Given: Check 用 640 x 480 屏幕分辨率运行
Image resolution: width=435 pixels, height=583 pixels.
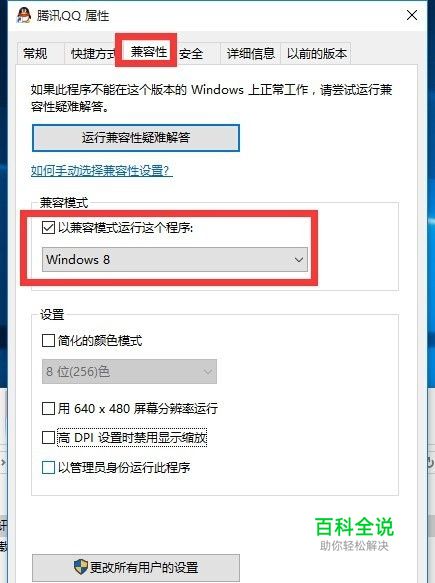Looking at the screenshot, I should (x=48, y=408).
